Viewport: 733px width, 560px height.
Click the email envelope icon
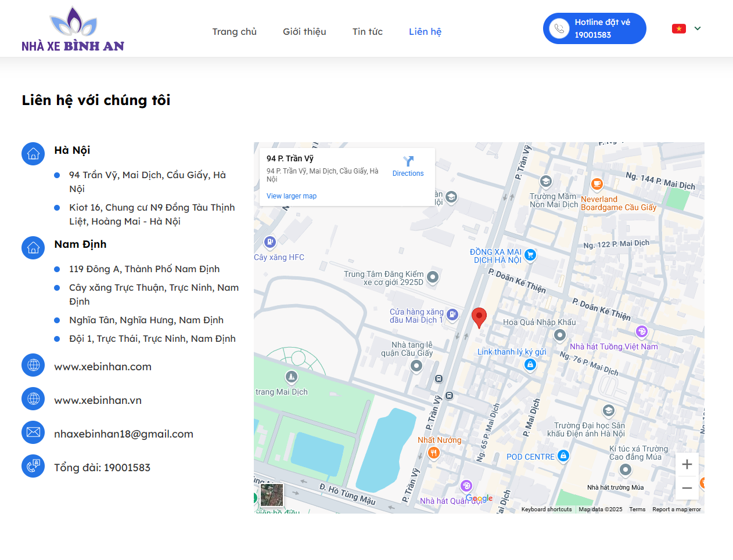[33, 432]
